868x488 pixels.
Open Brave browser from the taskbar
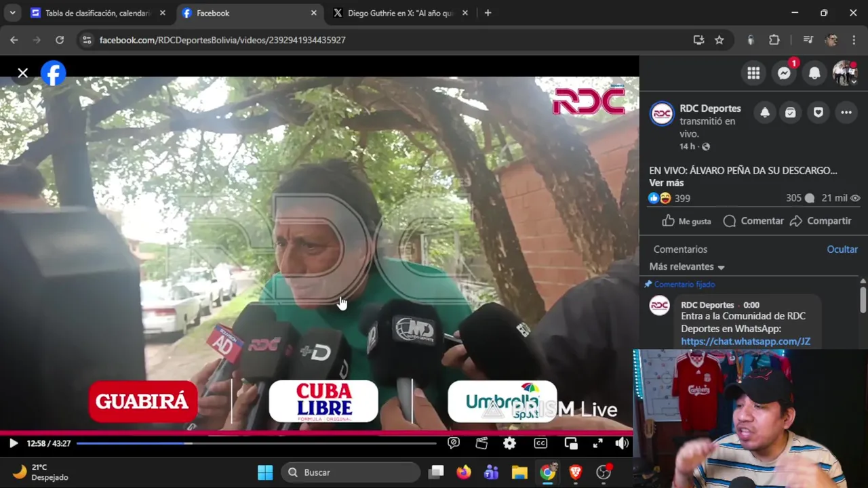pos(575,472)
